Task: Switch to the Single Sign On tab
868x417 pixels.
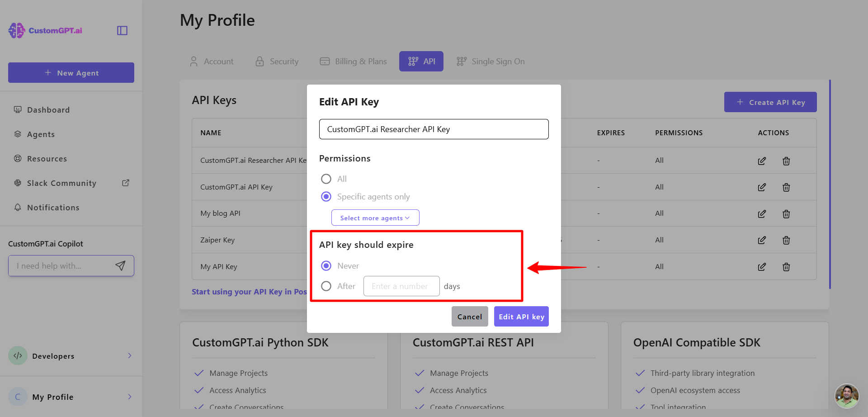Action: coord(491,62)
